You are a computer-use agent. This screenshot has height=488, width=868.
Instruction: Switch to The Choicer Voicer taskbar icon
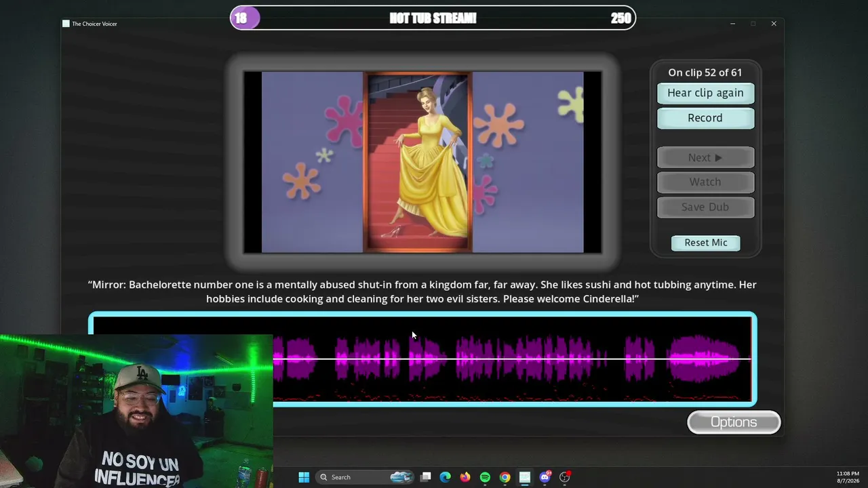pyautogui.click(x=525, y=477)
